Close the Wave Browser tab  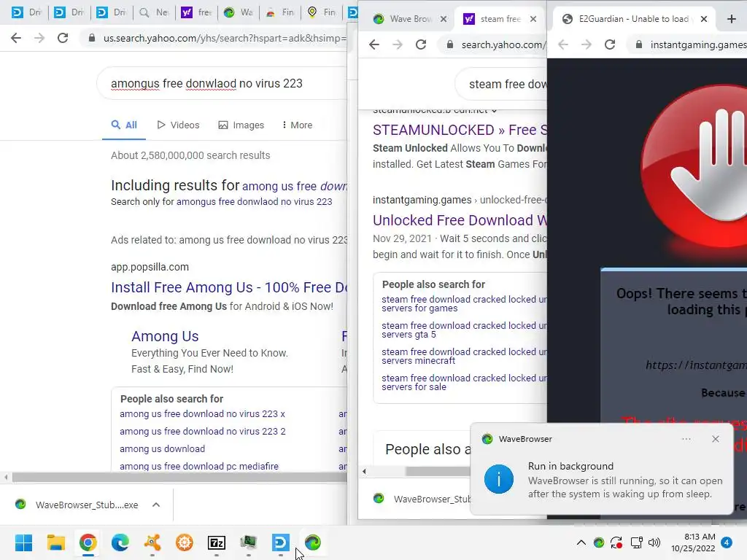pos(444,19)
